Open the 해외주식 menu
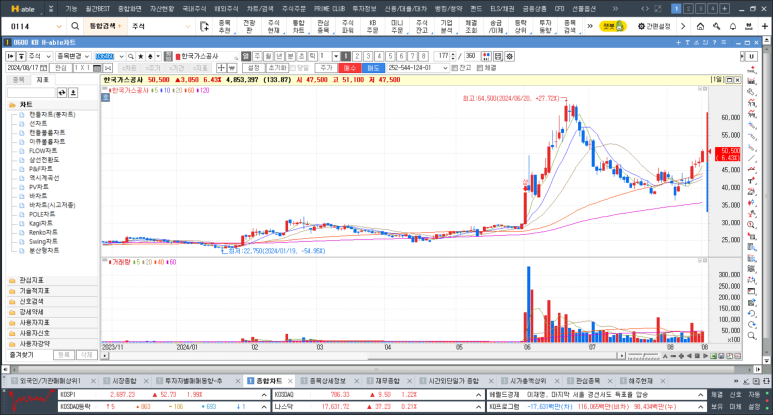Screen dimensions: 773x415 226,9
